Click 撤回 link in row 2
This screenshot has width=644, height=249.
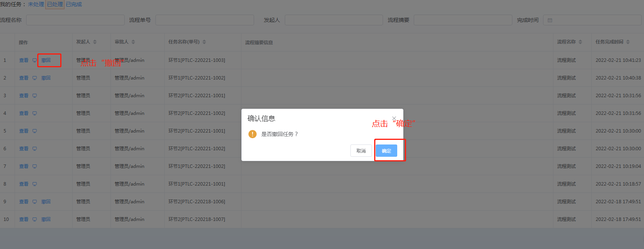46,78
